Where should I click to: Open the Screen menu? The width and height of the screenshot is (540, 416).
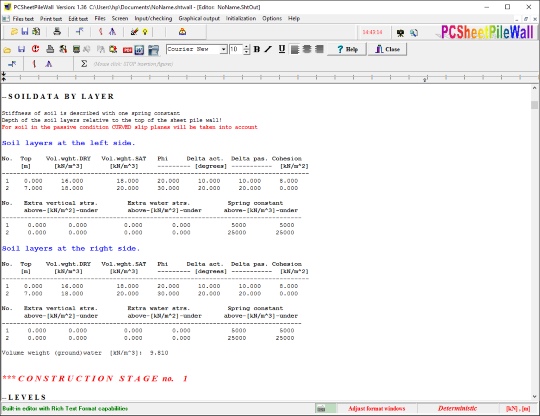120,19
